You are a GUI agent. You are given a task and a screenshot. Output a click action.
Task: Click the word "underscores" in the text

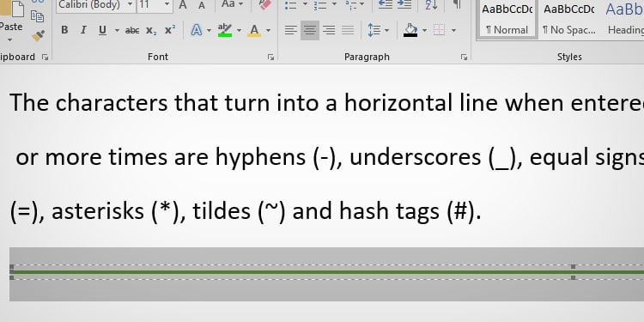pyautogui.click(x=415, y=157)
